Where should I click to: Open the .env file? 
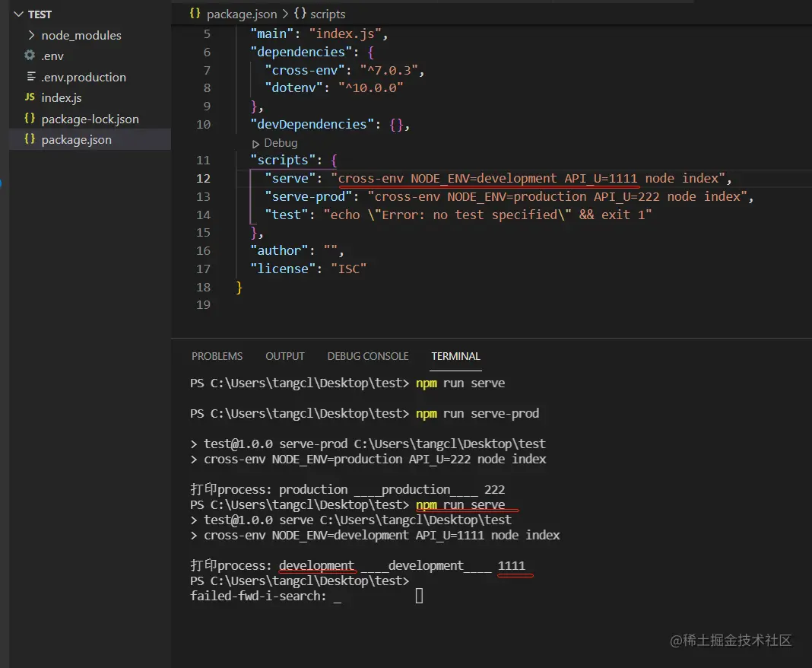point(52,56)
